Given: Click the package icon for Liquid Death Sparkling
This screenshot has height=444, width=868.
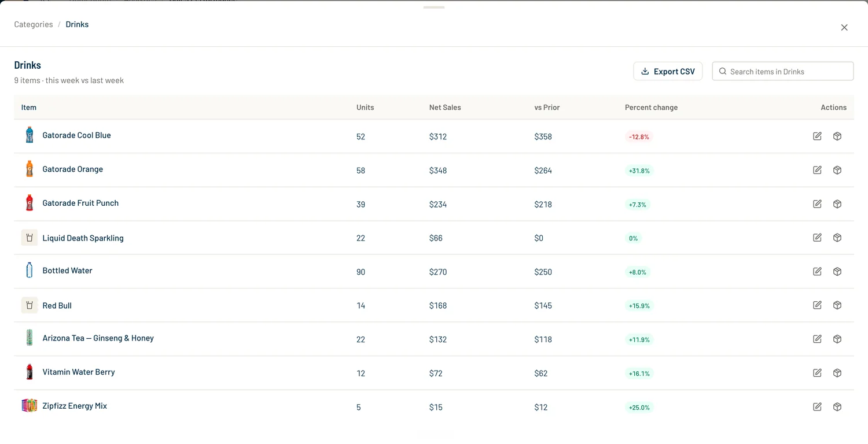Looking at the screenshot, I should point(837,238).
